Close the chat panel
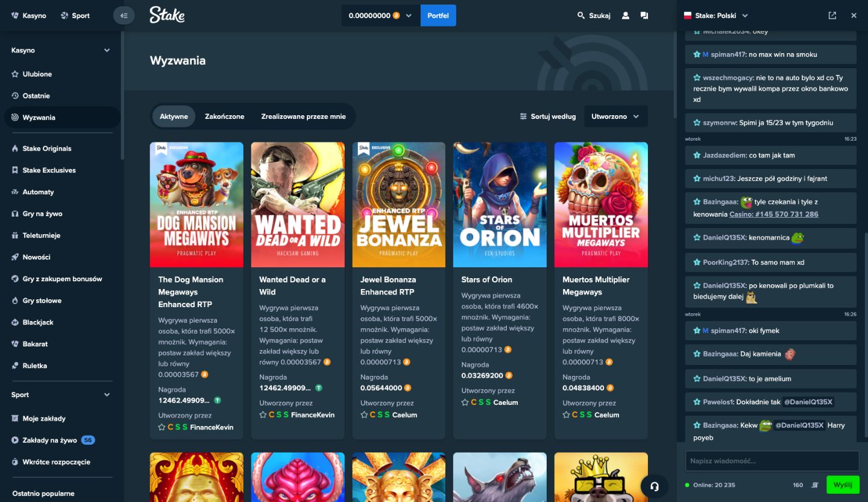Viewport: 868px width, 502px height. [854, 16]
